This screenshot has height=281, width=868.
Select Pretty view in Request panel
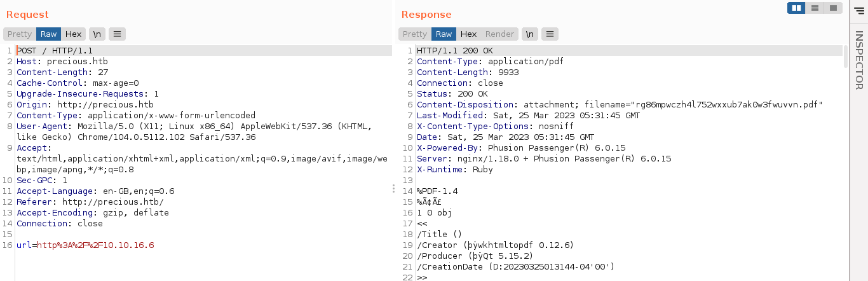coord(20,34)
